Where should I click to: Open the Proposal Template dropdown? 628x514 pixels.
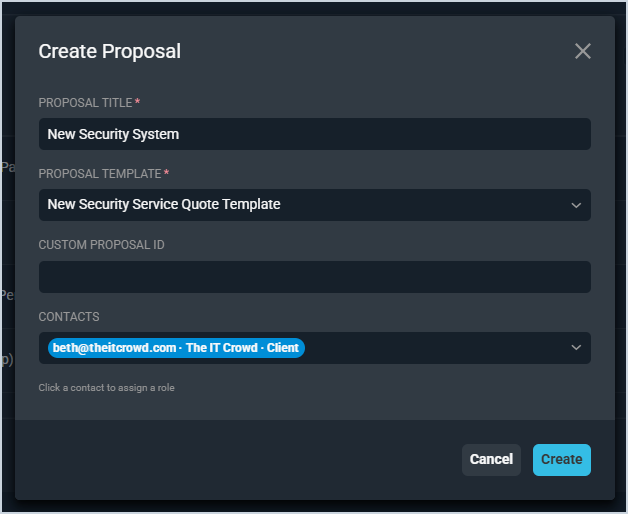coord(300,205)
